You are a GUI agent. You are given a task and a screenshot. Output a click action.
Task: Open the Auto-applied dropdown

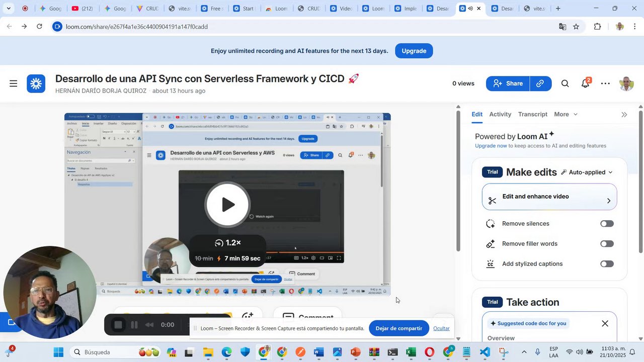(x=587, y=172)
